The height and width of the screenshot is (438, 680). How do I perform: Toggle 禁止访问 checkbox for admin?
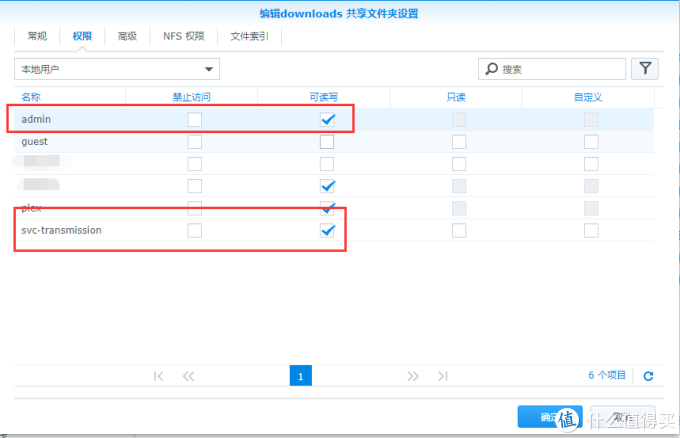pyautogui.click(x=195, y=119)
